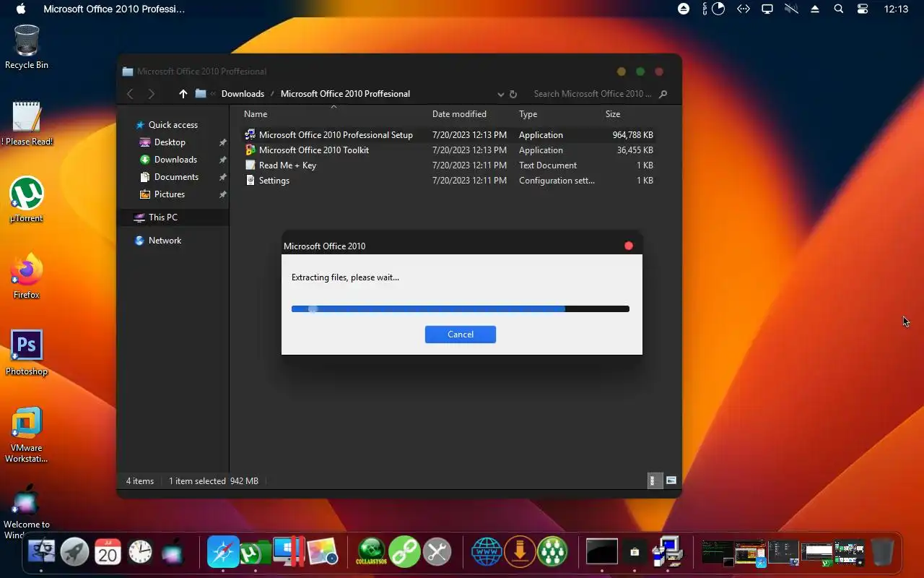Open the Recycle Bin desktop icon
The height and width of the screenshot is (578, 924).
coord(27,46)
